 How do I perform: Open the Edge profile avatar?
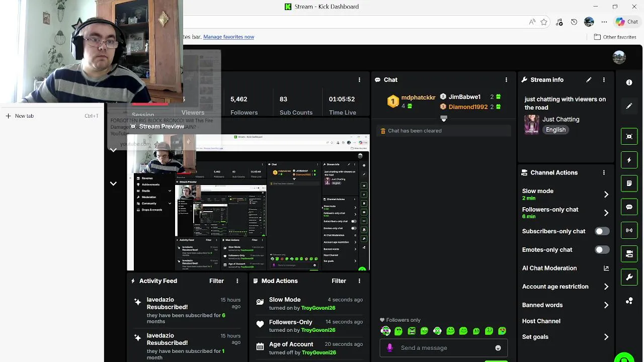pos(589,22)
